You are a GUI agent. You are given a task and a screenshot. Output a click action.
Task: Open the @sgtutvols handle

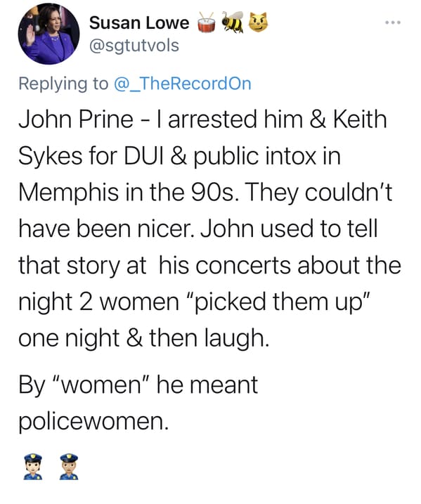pos(134,46)
